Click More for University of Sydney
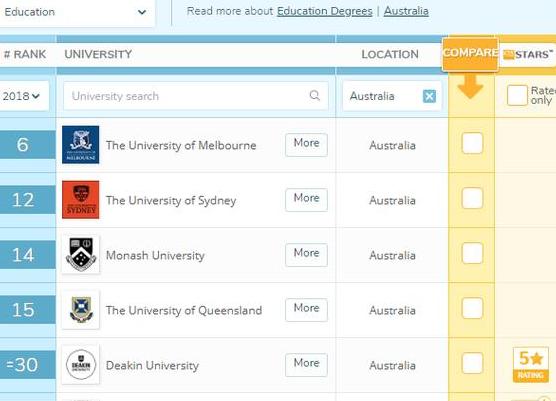Image resolution: width=556 pixels, height=401 pixels. click(306, 200)
